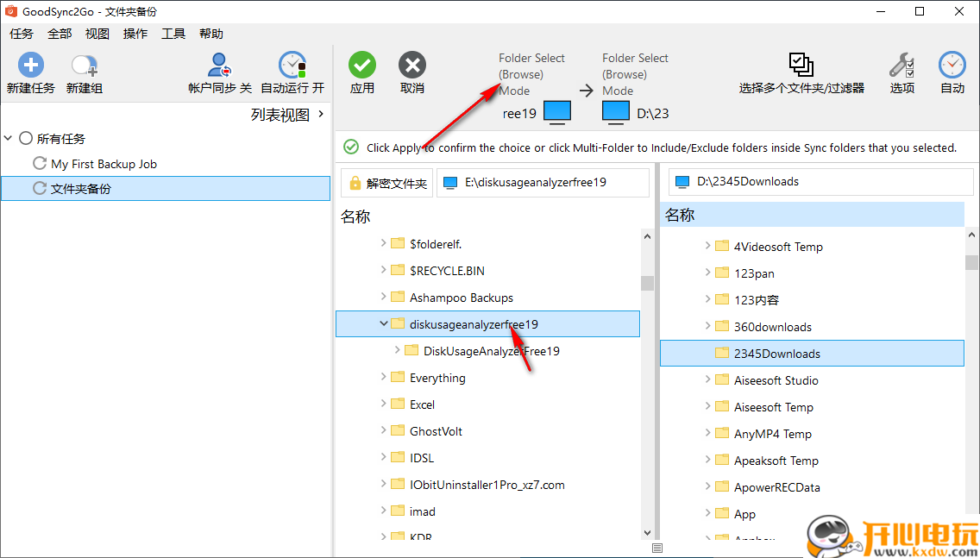Open the 工具 menu

(173, 34)
